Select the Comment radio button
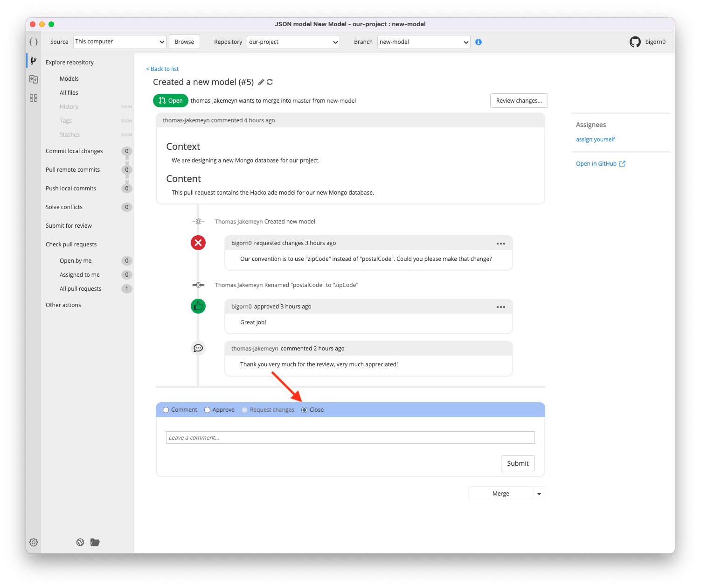The height and width of the screenshot is (588, 701). pos(166,409)
